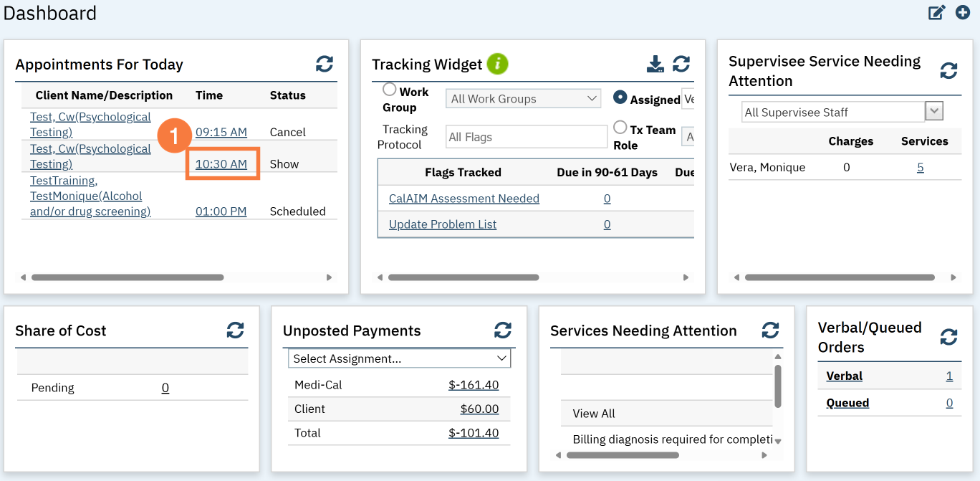This screenshot has width=980, height=481.
Task: Select the Assigned radio button
Action: pyautogui.click(x=620, y=97)
